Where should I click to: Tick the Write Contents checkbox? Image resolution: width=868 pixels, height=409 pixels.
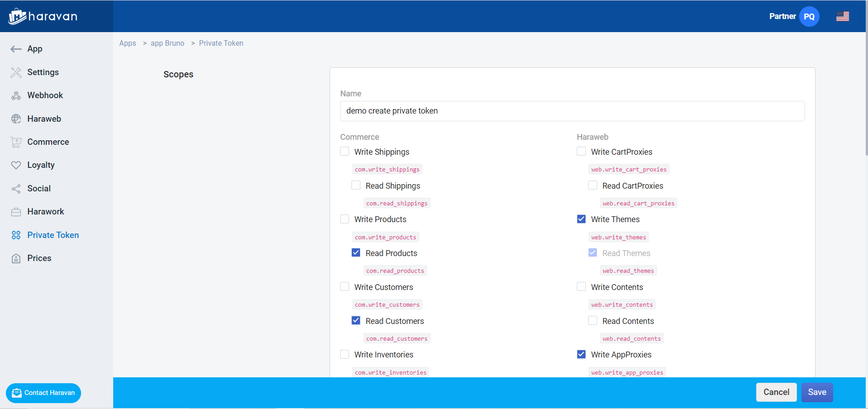[581, 287]
